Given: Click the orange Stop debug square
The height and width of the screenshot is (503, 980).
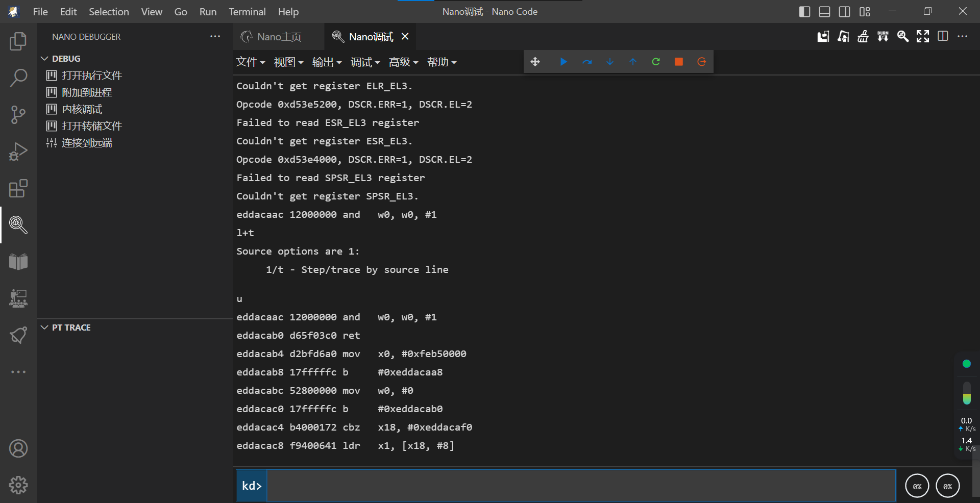Looking at the screenshot, I should pyautogui.click(x=679, y=62).
